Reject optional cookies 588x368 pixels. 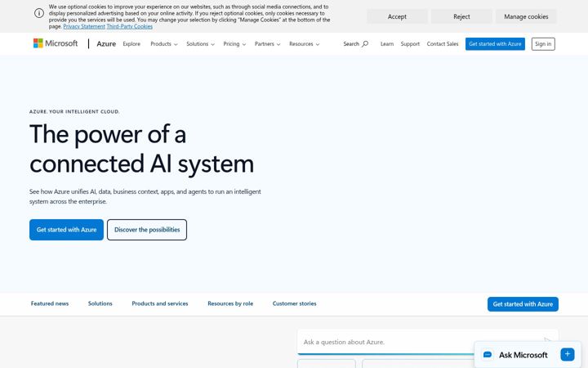click(x=461, y=16)
